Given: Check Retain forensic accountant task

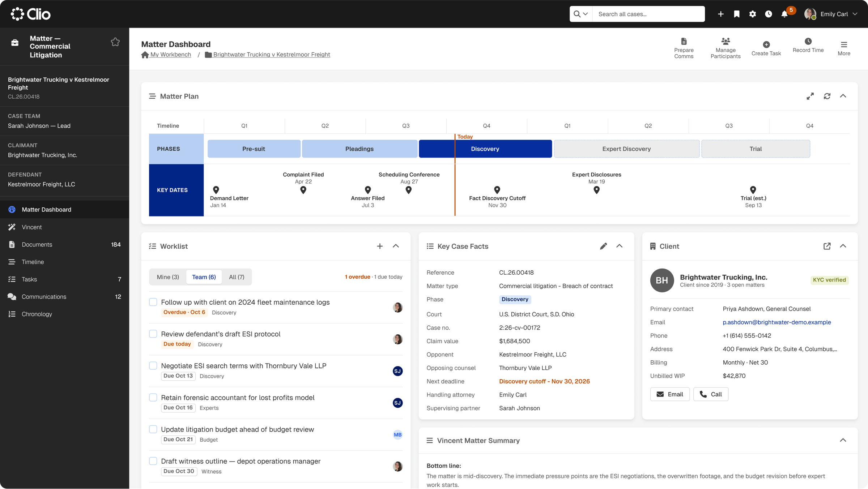Looking at the screenshot, I should pyautogui.click(x=153, y=397).
